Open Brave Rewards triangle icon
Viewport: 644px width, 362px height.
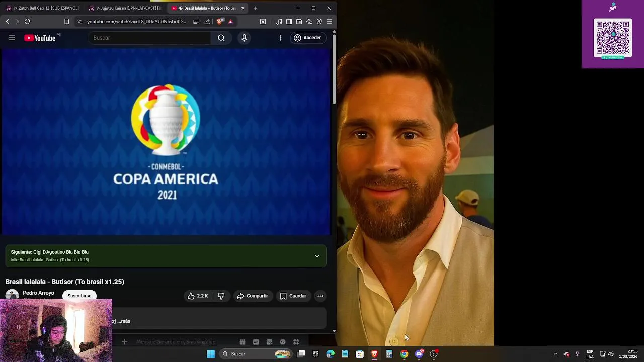[230, 22]
